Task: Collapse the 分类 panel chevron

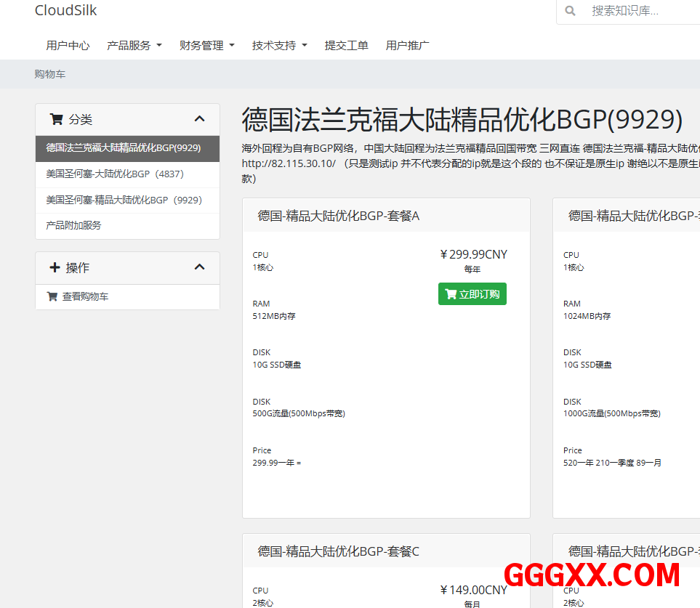Action: pyautogui.click(x=200, y=119)
